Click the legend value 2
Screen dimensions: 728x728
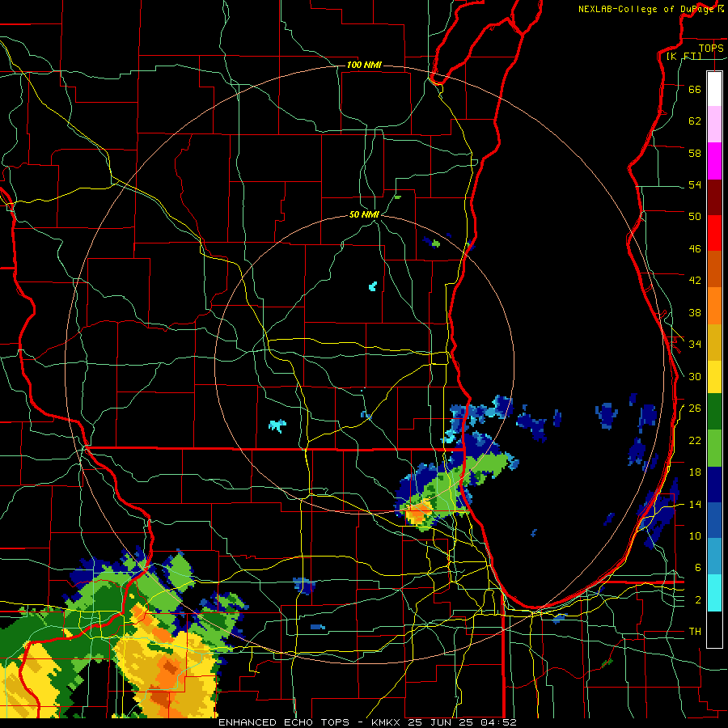point(698,600)
